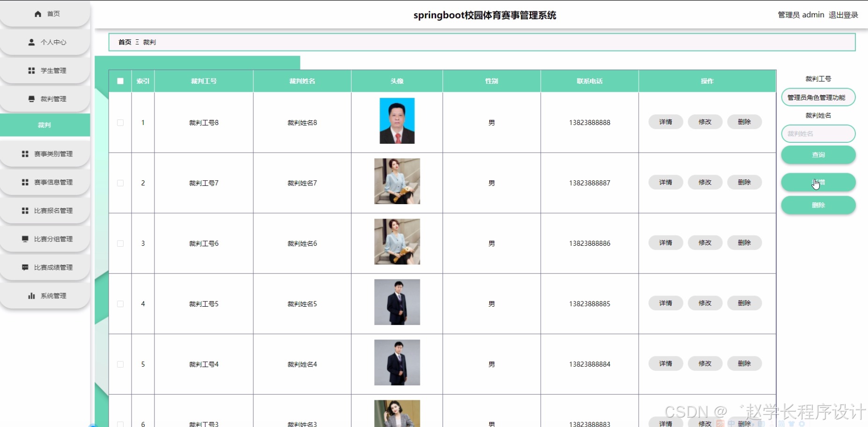This screenshot has height=427, width=868.
Task: Click the bar chart icon beside 系统管理
Action: point(31,296)
